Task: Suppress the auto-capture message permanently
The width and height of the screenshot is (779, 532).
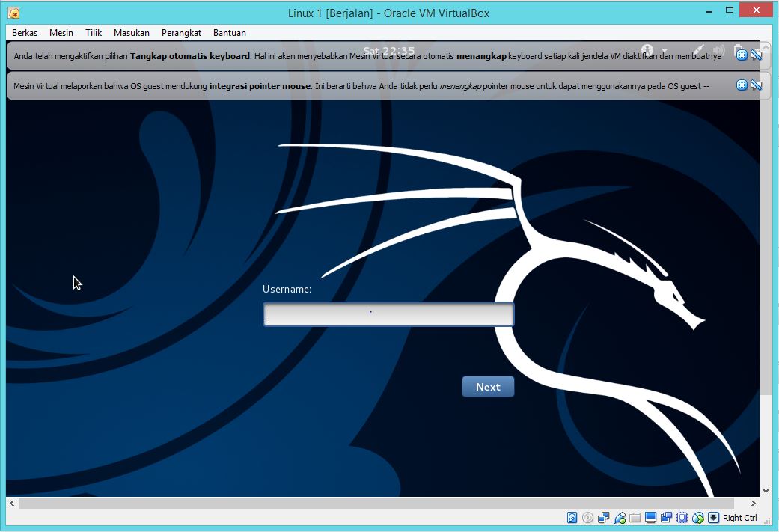Action: click(756, 54)
